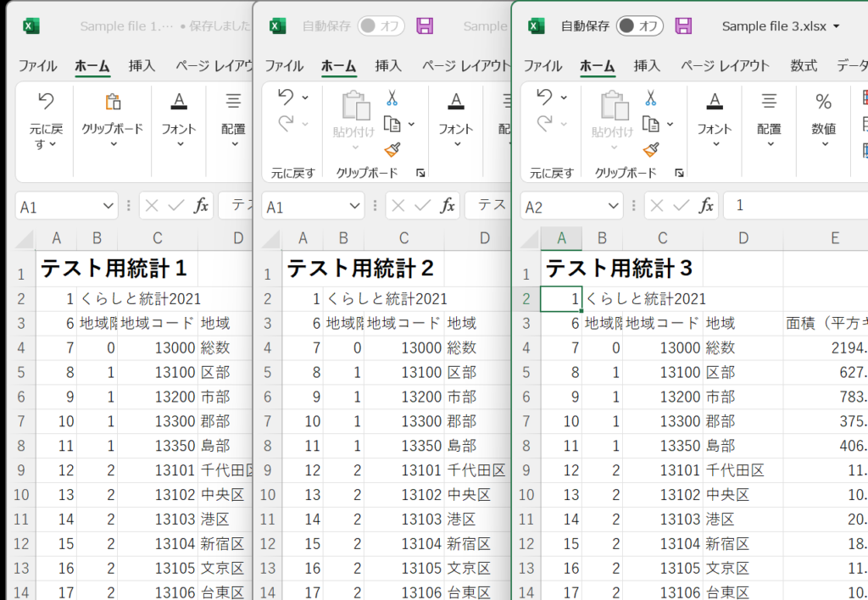Viewport: 868px width, 600px height.
Task: Toggle AutoSave switch in Sample file 3 window
Action: (639, 26)
